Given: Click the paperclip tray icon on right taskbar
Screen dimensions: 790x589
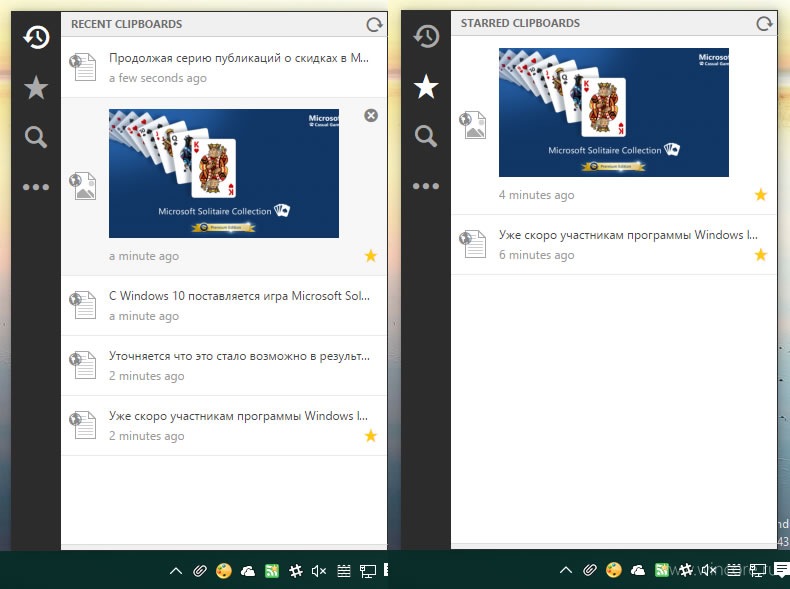Looking at the screenshot, I should (x=589, y=570).
